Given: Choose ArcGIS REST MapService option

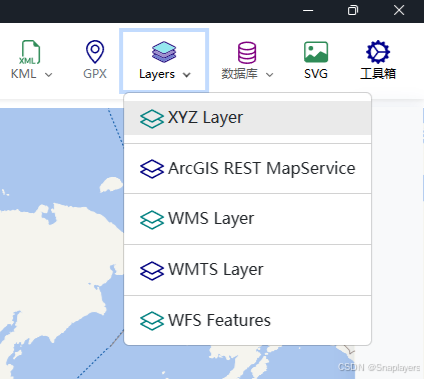Looking at the screenshot, I should tap(248, 169).
